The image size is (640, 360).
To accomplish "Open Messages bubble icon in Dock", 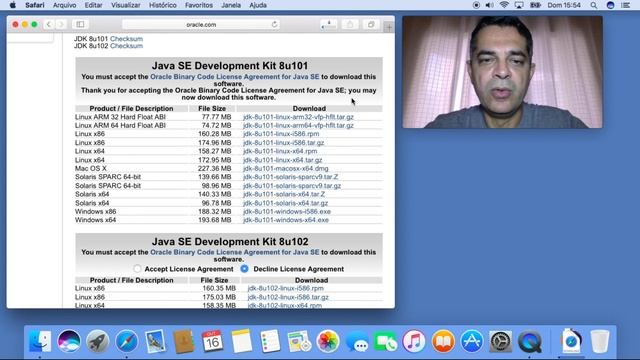I will 357,341.
